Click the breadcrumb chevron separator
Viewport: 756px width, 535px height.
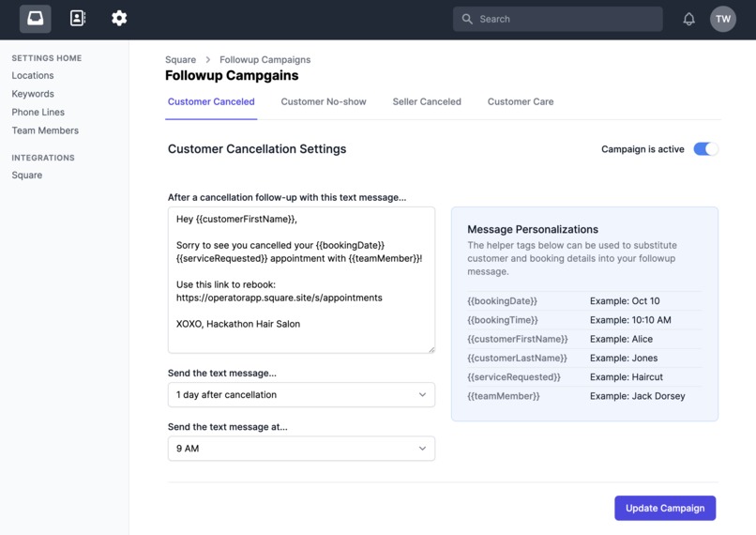pos(208,59)
